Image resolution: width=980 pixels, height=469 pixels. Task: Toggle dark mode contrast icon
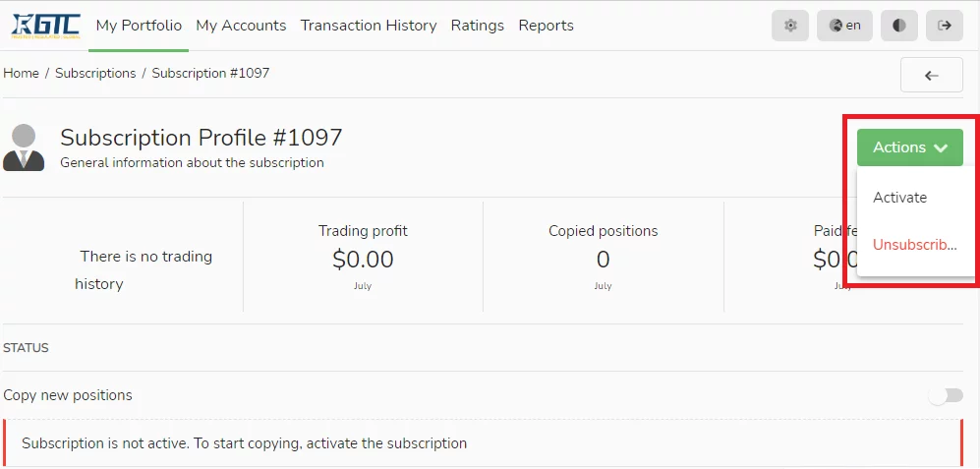click(898, 26)
